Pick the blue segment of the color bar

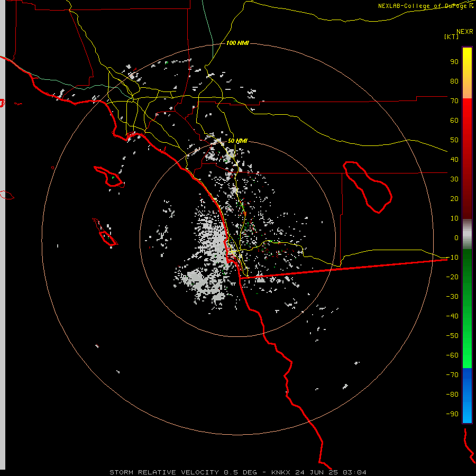467,395
